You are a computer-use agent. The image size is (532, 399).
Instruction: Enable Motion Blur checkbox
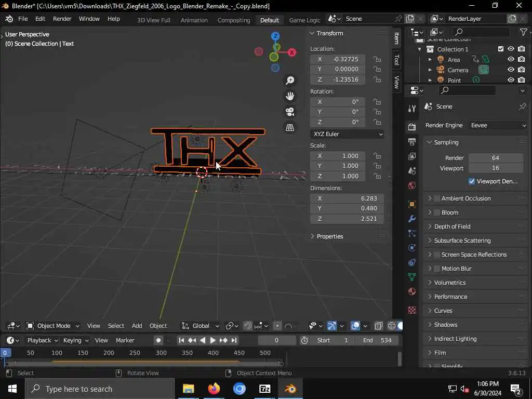pyautogui.click(x=437, y=269)
